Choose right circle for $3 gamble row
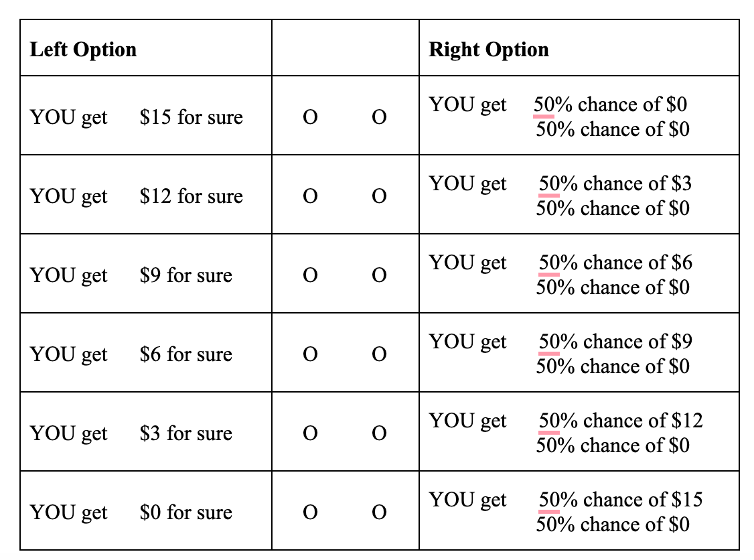 click(379, 197)
